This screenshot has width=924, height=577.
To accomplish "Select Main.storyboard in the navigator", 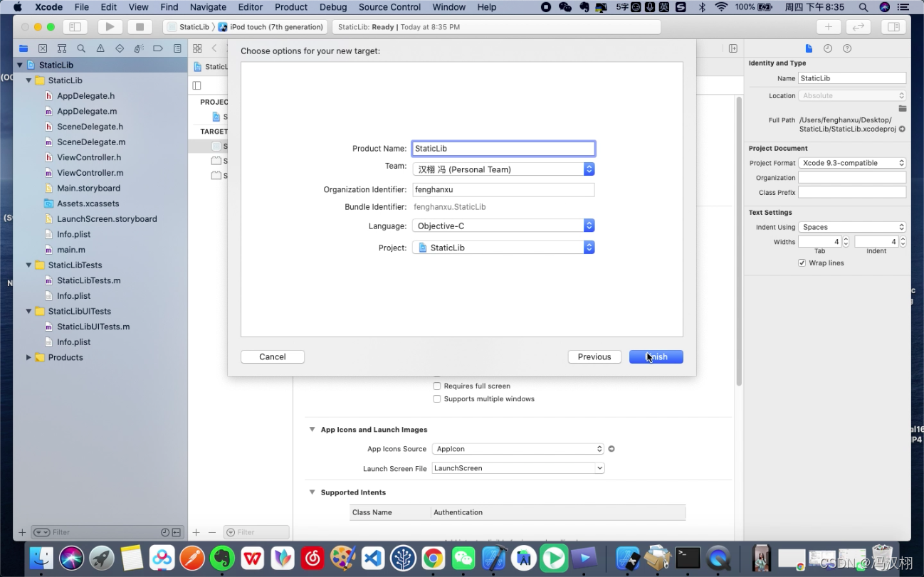I will (x=88, y=189).
